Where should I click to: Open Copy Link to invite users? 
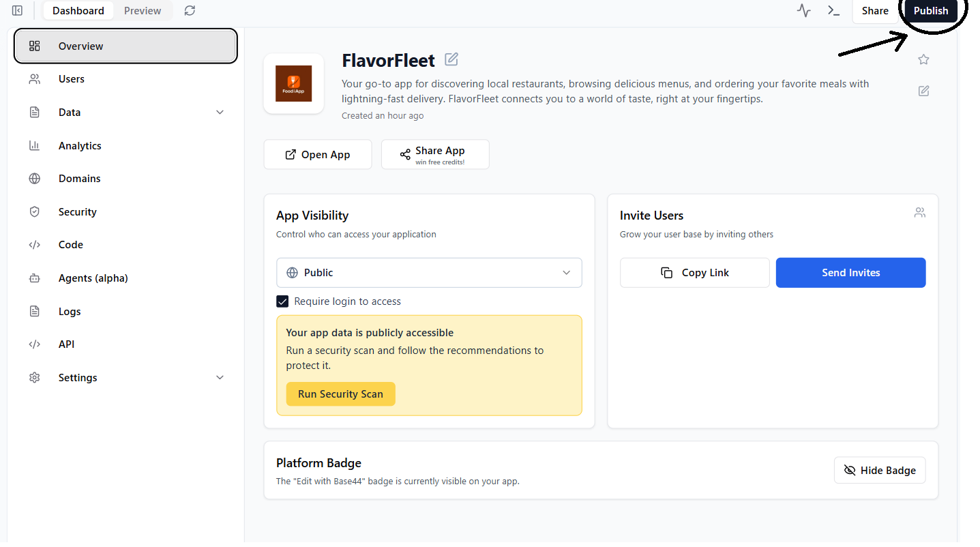pyautogui.click(x=694, y=272)
